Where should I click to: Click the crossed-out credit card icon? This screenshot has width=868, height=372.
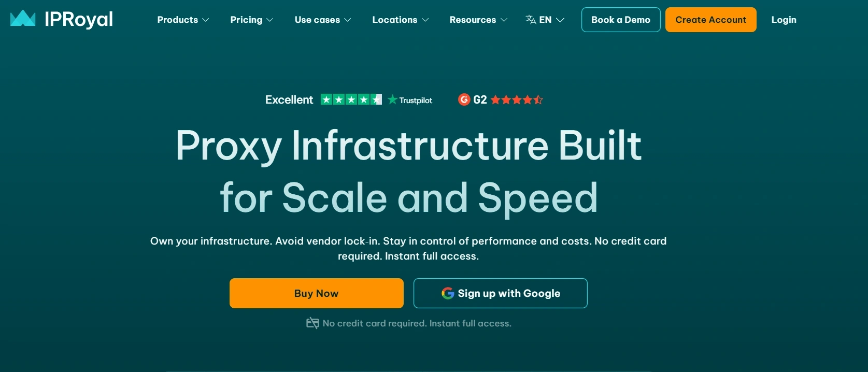click(312, 323)
